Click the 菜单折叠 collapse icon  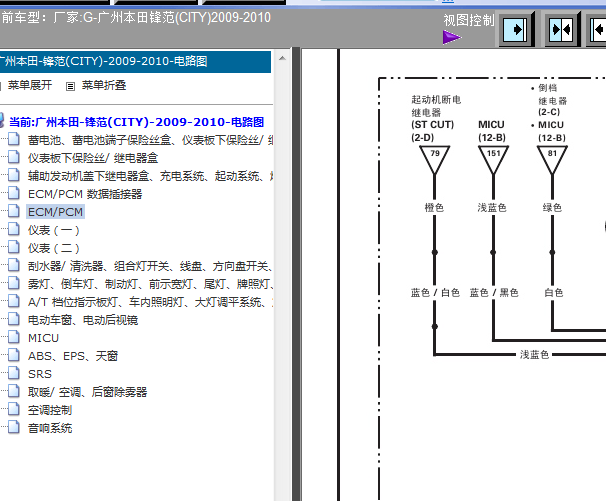tap(70, 86)
